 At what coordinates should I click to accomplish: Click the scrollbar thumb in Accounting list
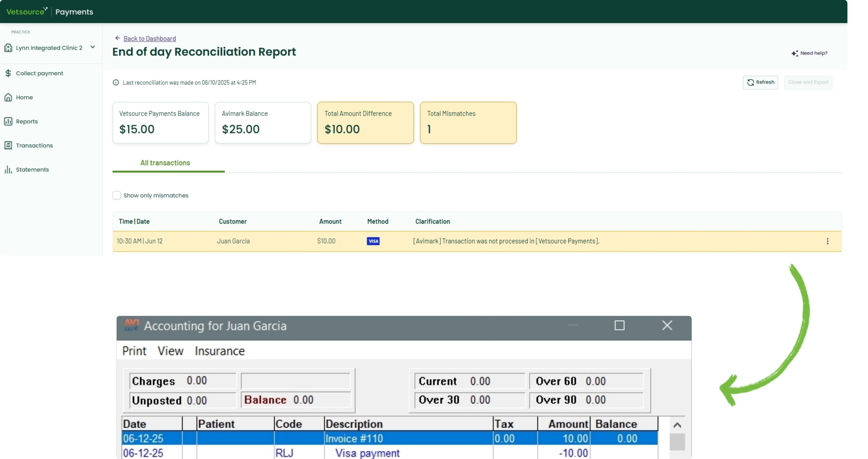pyautogui.click(x=677, y=442)
